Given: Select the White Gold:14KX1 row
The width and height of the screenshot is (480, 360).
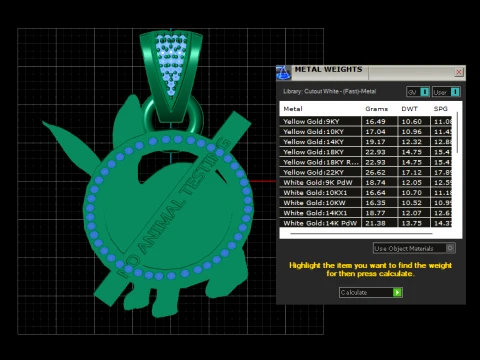Looking at the screenshot, I should 366,213.
